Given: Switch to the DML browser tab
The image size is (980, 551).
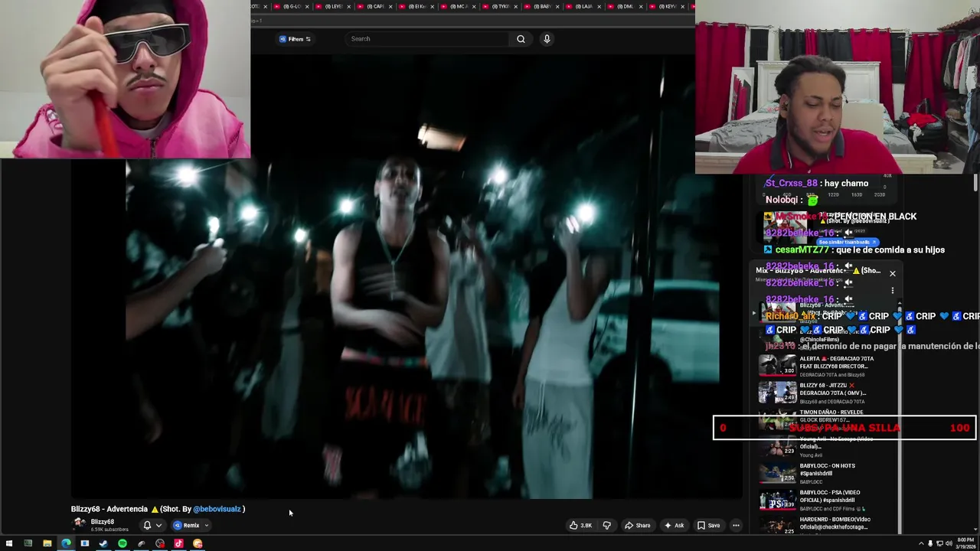Looking at the screenshot, I should coord(626,7).
